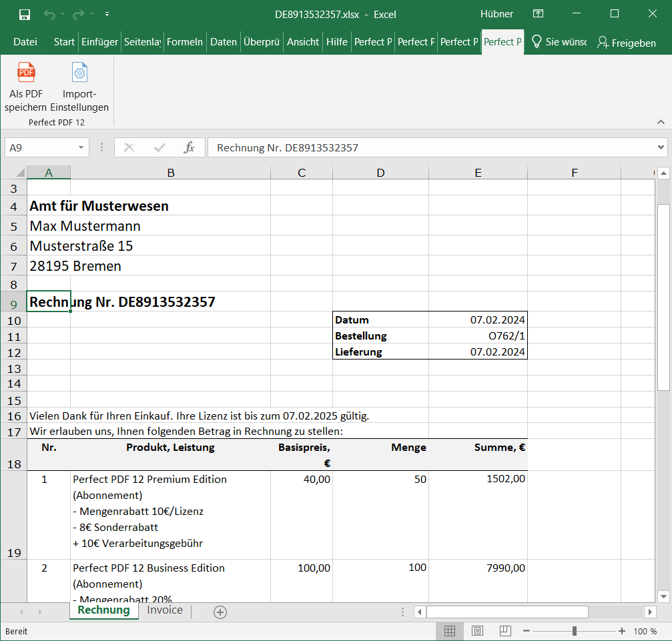Click the Save icon in quick access toolbar

[x=25, y=14]
